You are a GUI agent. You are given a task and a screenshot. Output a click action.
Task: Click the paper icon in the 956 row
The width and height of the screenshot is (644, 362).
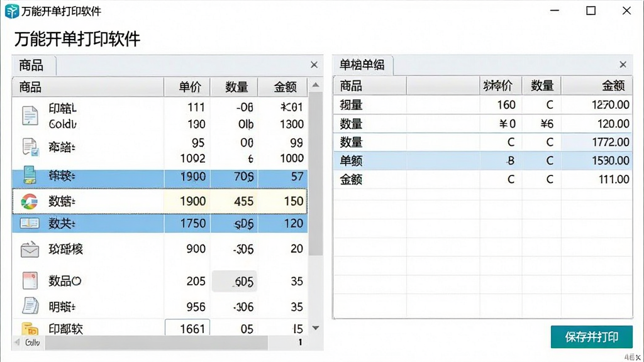[x=30, y=306]
